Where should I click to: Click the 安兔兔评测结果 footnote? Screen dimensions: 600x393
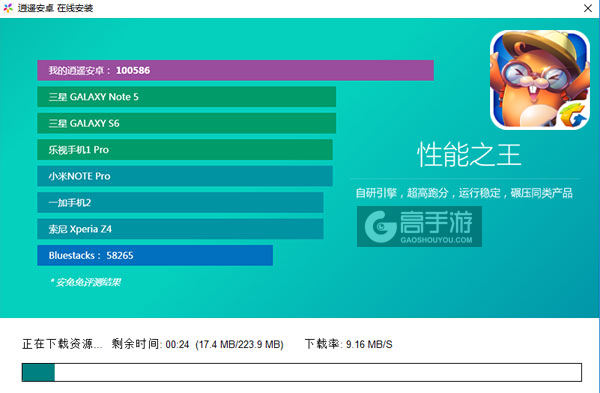point(85,282)
